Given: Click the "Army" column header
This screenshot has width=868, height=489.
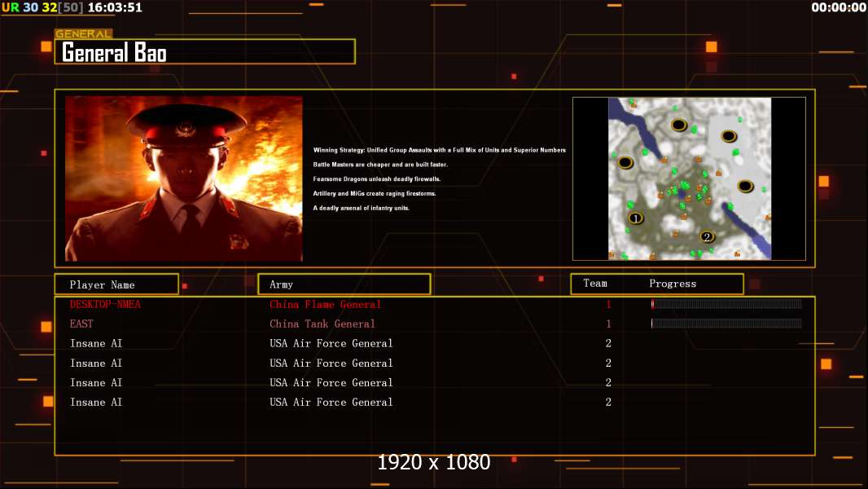Looking at the screenshot, I should pyautogui.click(x=281, y=284).
